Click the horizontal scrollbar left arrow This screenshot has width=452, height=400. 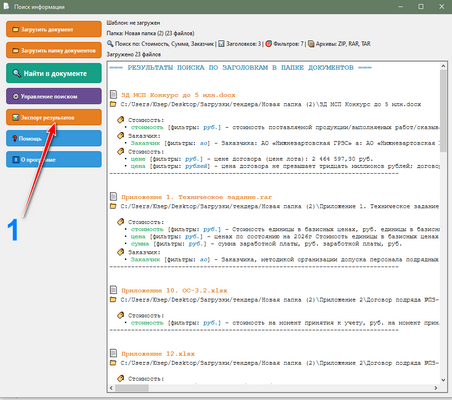(111, 388)
